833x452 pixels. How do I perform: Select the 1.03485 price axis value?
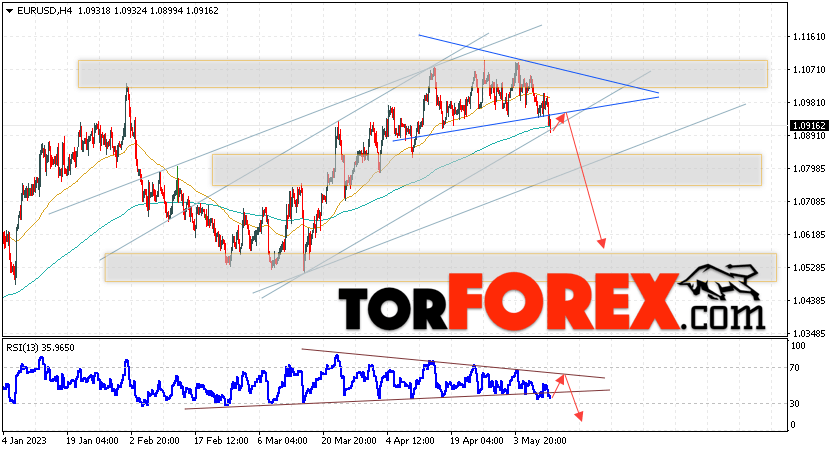point(809,333)
